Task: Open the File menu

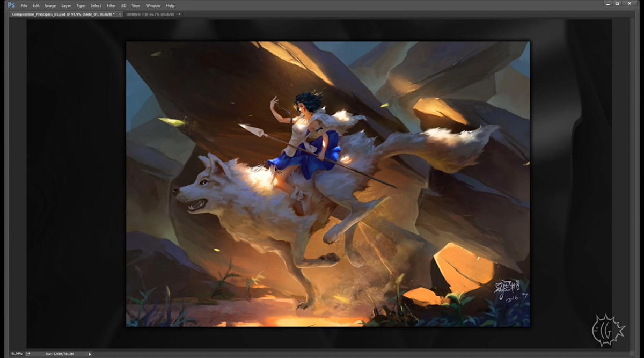Action: click(24, 5)
